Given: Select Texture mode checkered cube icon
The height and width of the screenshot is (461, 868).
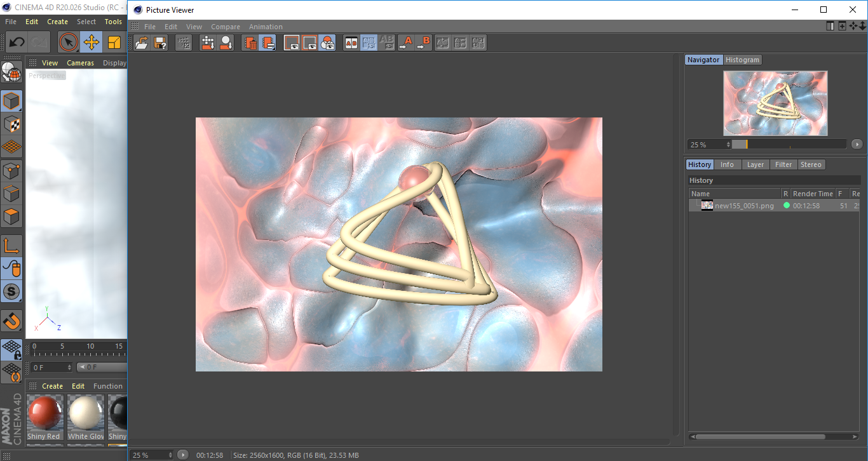Looking at the screenshot, I should pos(11,124).
